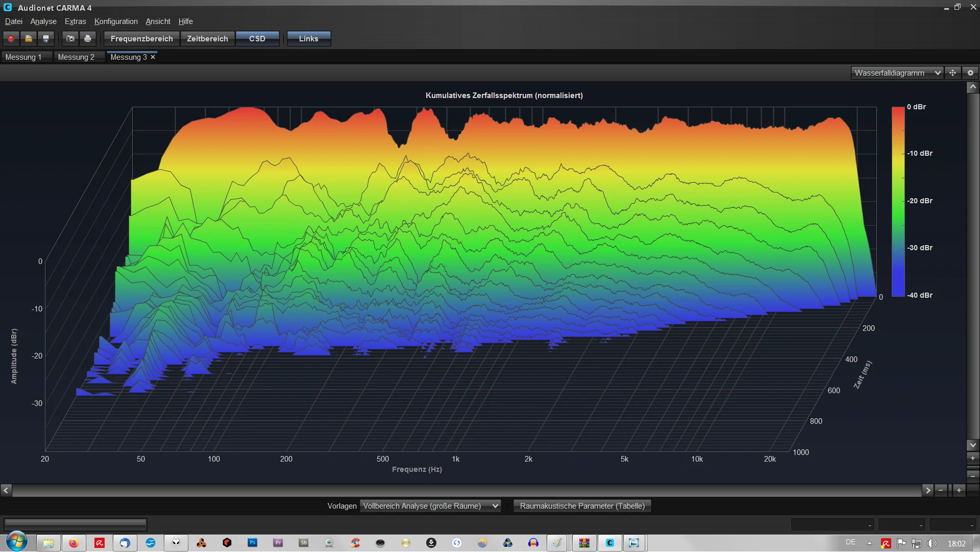Open Firefox from the Windows taskbar
Image resolution: width=980 pixels, height=552 pixels.
tap(74, 543)
